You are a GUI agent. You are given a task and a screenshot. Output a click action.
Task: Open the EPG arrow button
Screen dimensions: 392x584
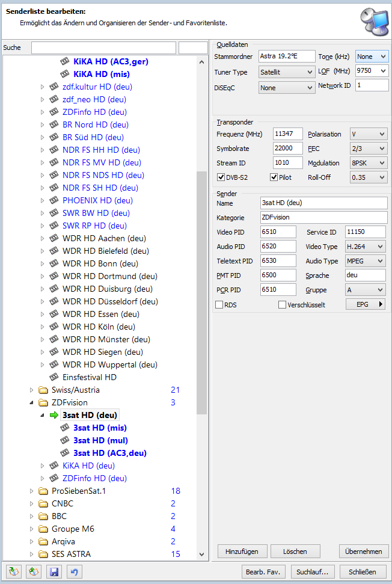click(366, 304)
